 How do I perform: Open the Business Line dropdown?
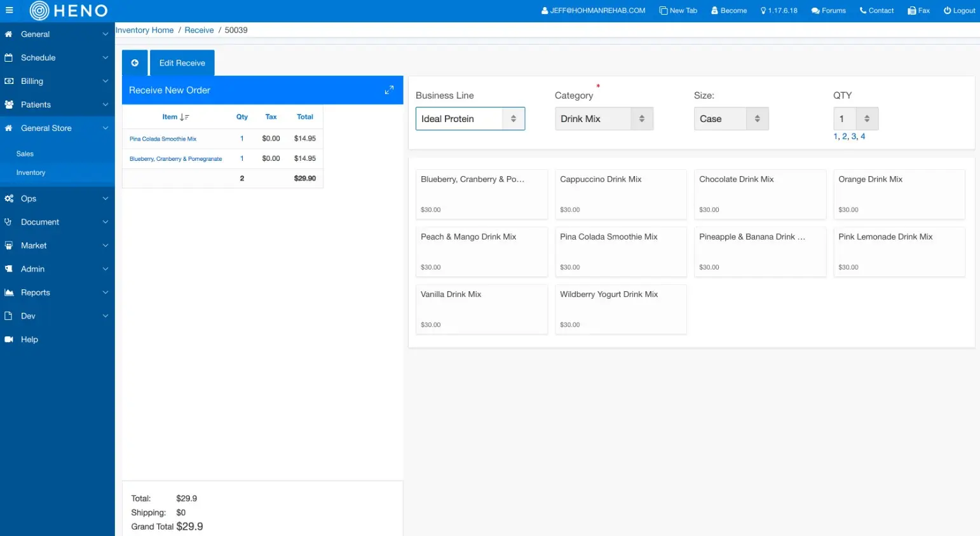coord(470,118)
